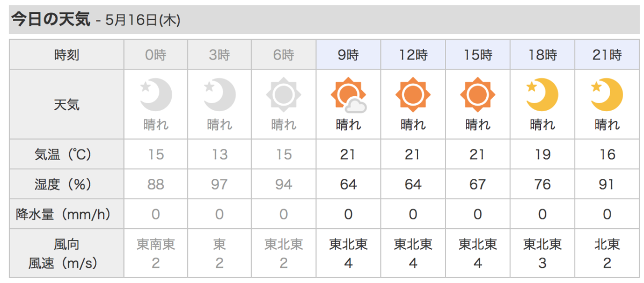Click the temperature 19 at 18時
The height and width of the screenshot is (283, 644).
pyautogui.click(x=542, y=155)
